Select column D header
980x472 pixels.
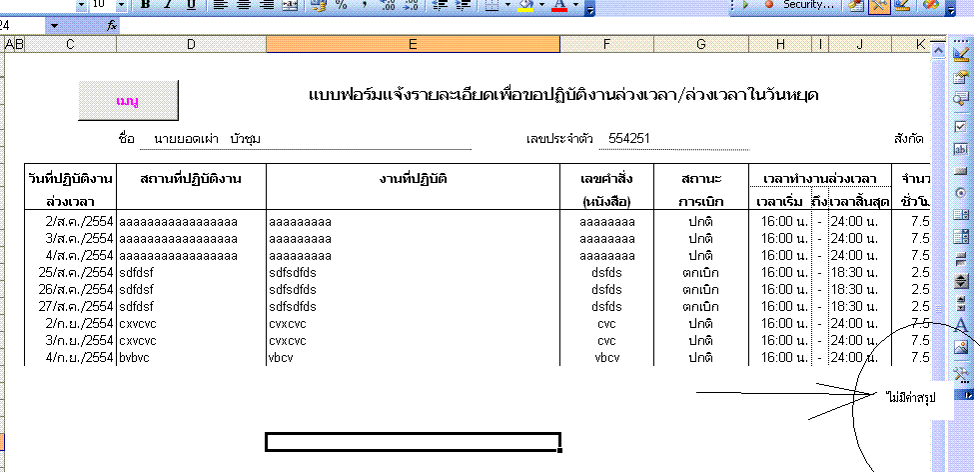pos(191,44)
